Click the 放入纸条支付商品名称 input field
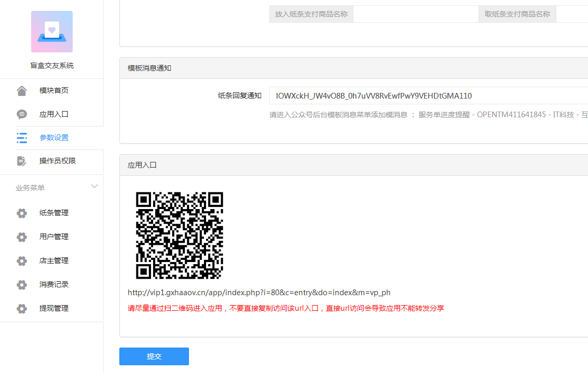This screenshot has height=373, width=588. tap(416, 14)
